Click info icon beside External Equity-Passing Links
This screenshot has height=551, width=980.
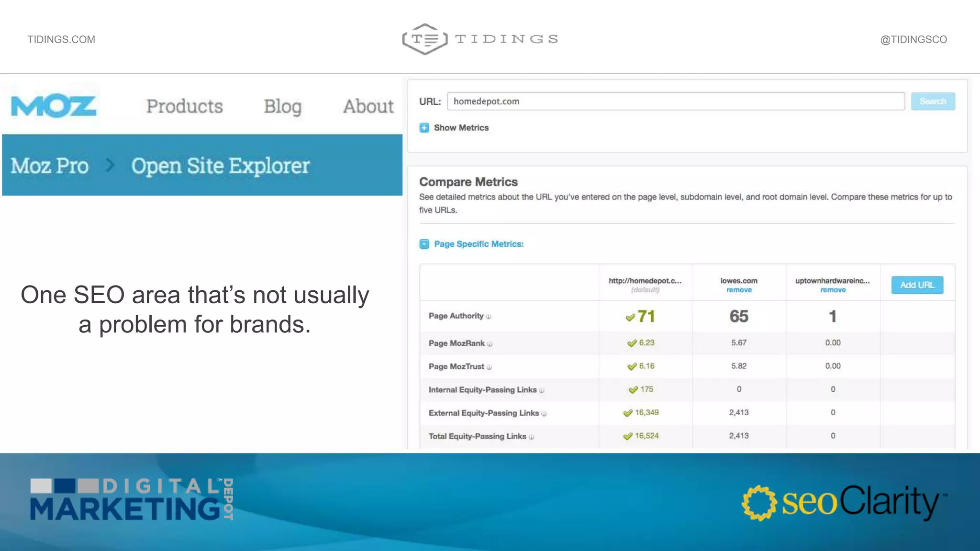[544, 414]
